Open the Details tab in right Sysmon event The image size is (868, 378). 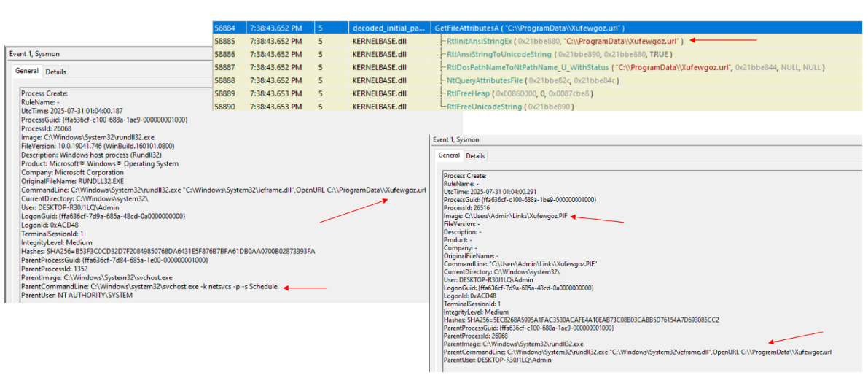475,155
